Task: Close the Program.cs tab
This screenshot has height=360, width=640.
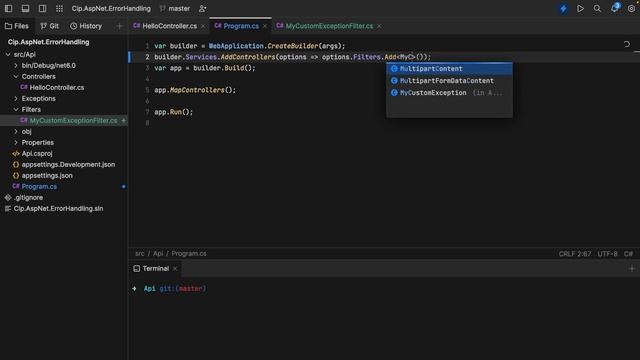Action: click(x=265, y=26)
